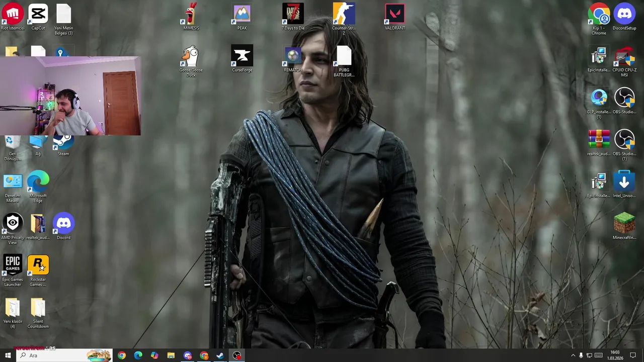Select the MinecraftIn... grass block icon
644x362 pixels.
tap(624, 226)
